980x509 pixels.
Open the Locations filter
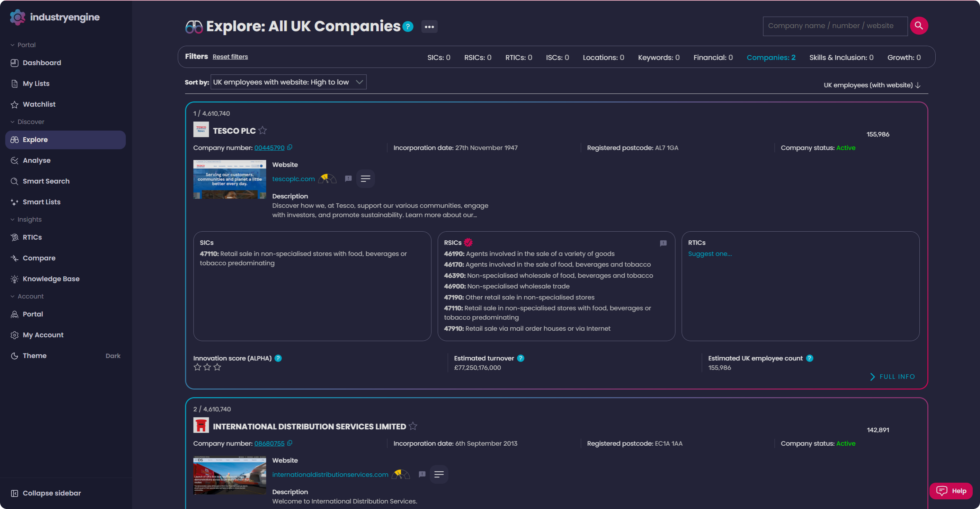603,57
